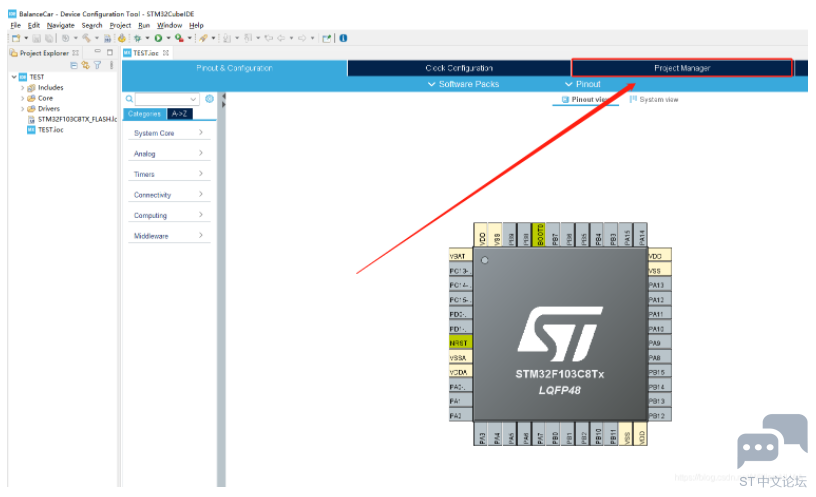Switch to Pinout view
Image resolution: width=816 pixels, height=497 pixels.
pyautogui.click(x=585, y=99)
